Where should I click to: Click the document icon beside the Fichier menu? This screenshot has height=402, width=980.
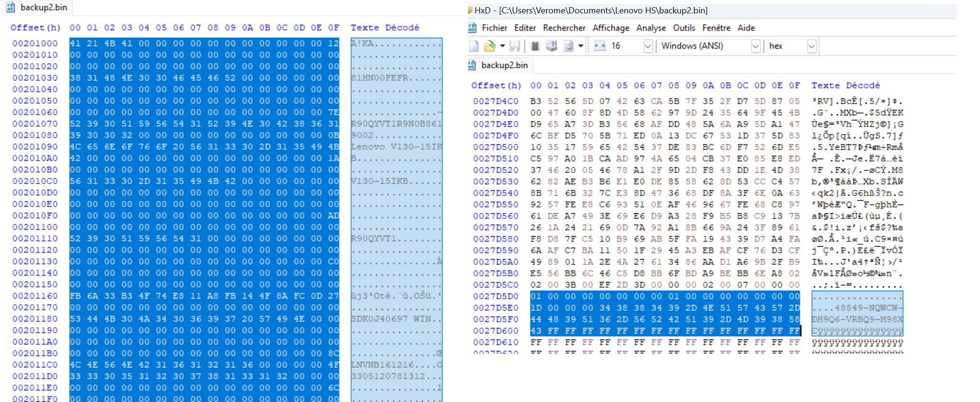tap(472, 28)
